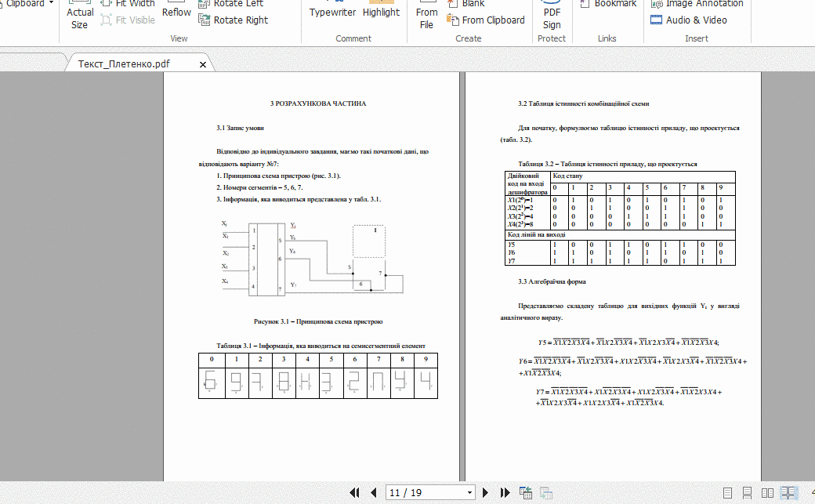Jump to the last page
Image resolution: width=815 pixels, height=504 pixels.
click(505, 492)
